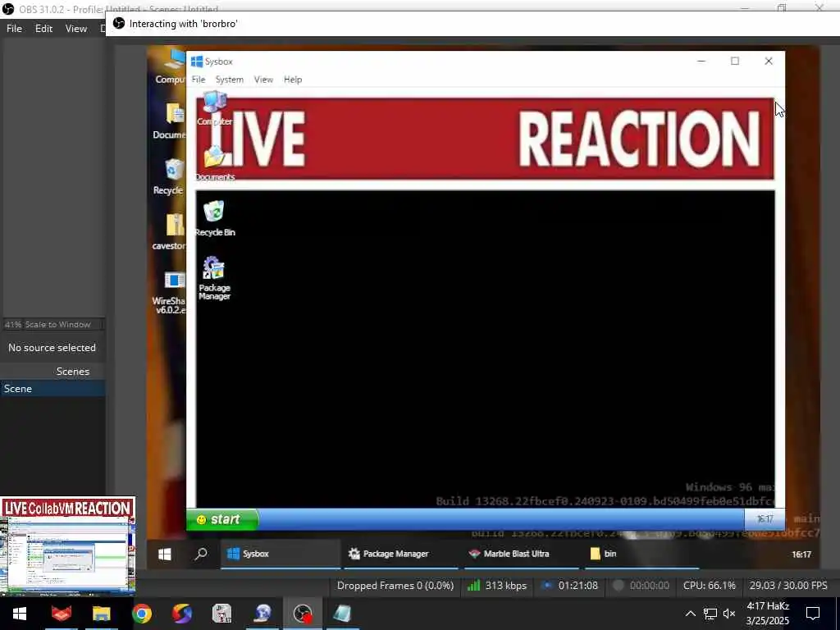840x630 pixels.
Task: Click the 16:17 clock in Sysbox tray
Action: click(765, 519)
